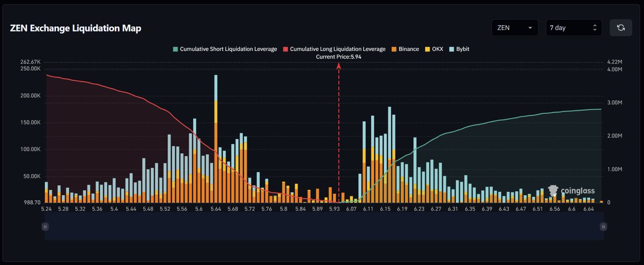Toggle OKX series in the legend

(440, 49)
